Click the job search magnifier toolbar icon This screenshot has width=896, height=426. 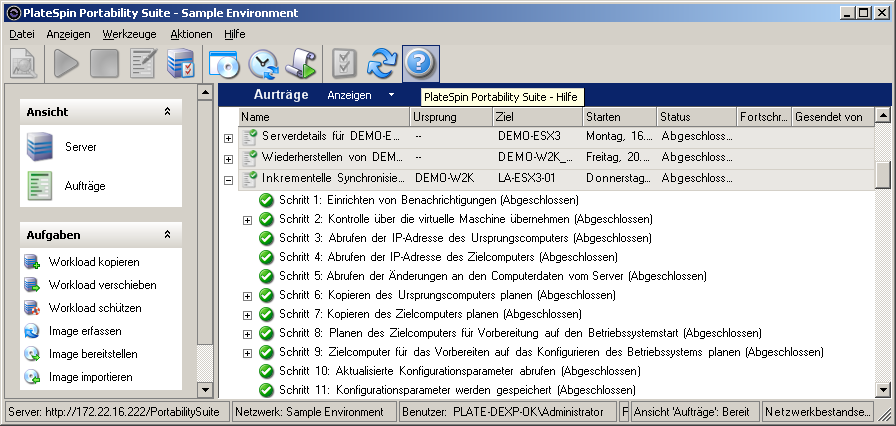point(23,63)
